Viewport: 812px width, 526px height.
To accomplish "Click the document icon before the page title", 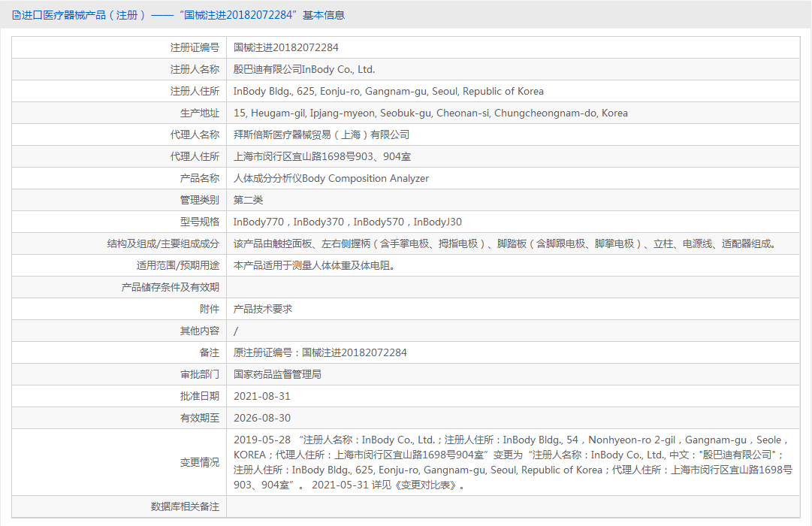I will click(x=17, y=15).
